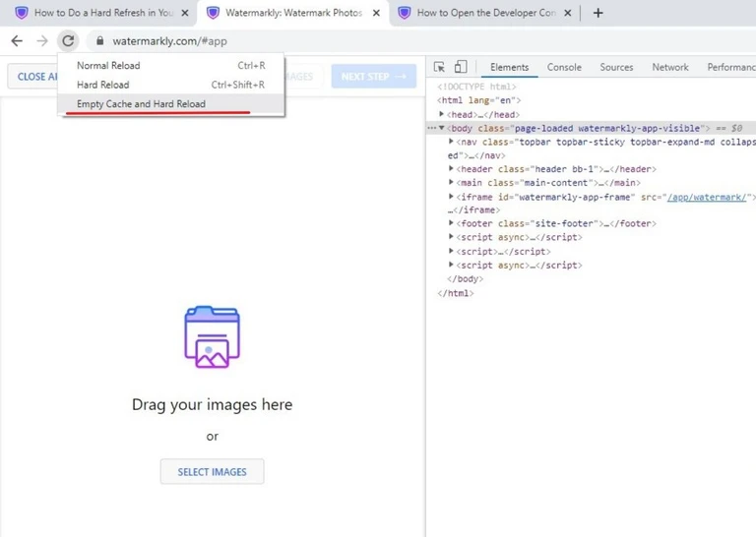This screenshot has height=537, width=756.
Task: Select the closing /html tag line
Action: [x=456, y=293]
